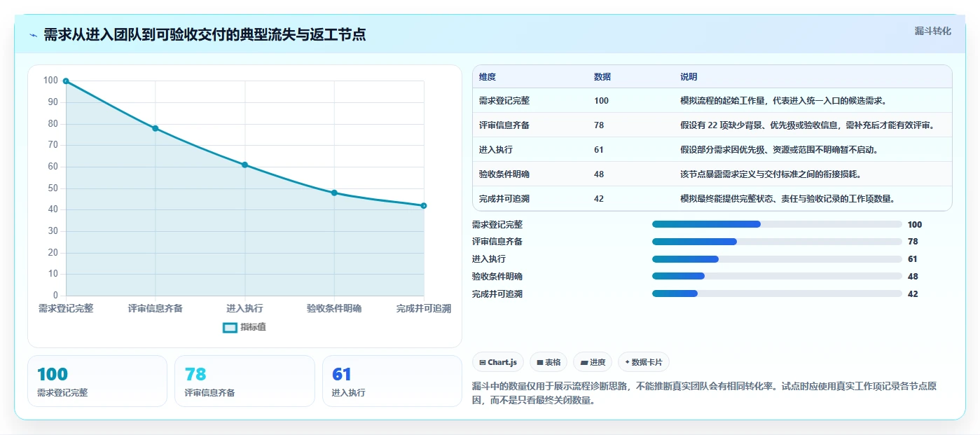The width and height of the screenshot is (980, 435).
Task: Click the 表格 tag chip
Action: [x=548, y=362]
